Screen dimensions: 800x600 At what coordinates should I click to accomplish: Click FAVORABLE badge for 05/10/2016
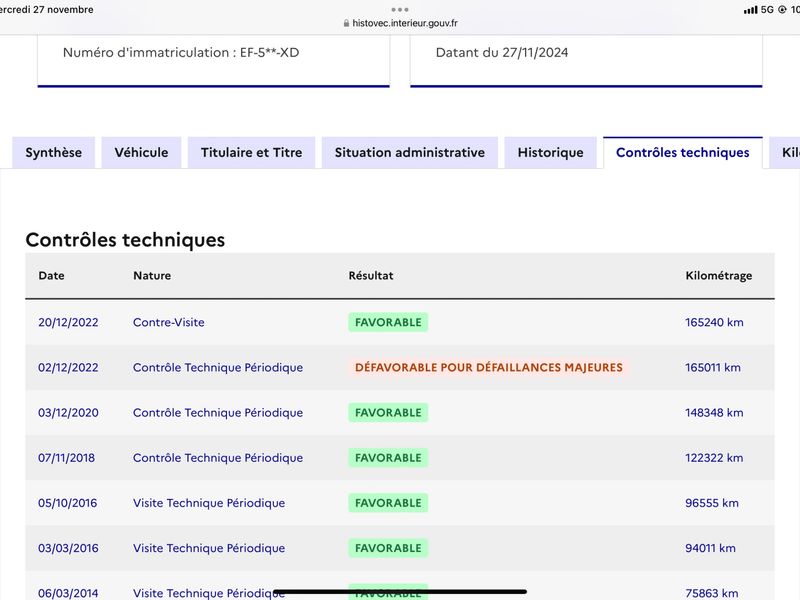pos(388,503)
